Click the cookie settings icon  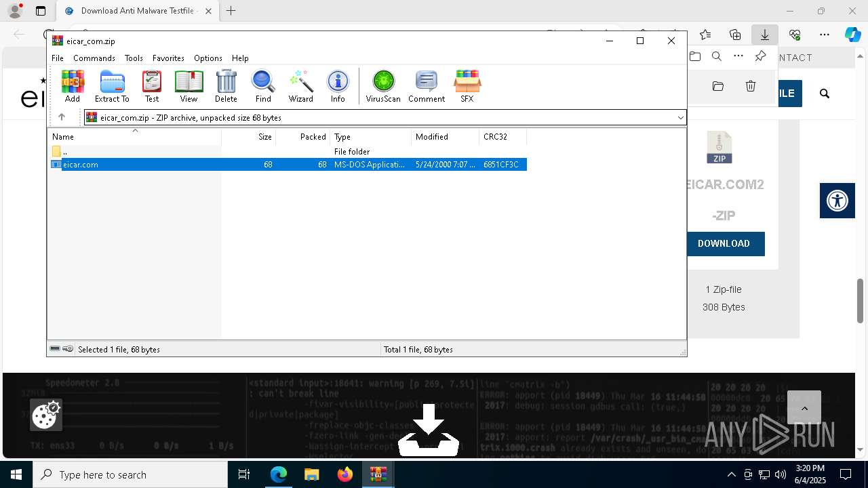46,415
